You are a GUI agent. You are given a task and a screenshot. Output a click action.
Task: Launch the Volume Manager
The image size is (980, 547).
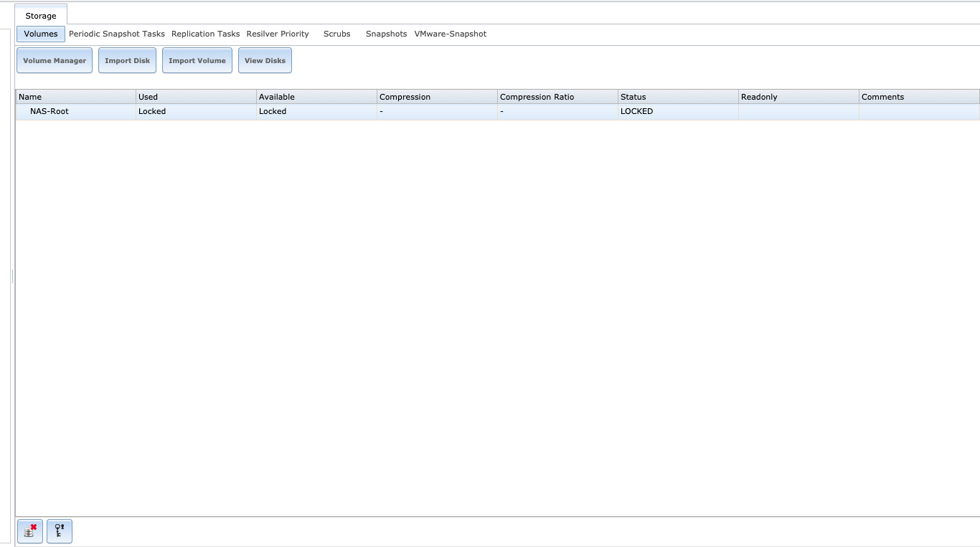[x=55, y=61]
